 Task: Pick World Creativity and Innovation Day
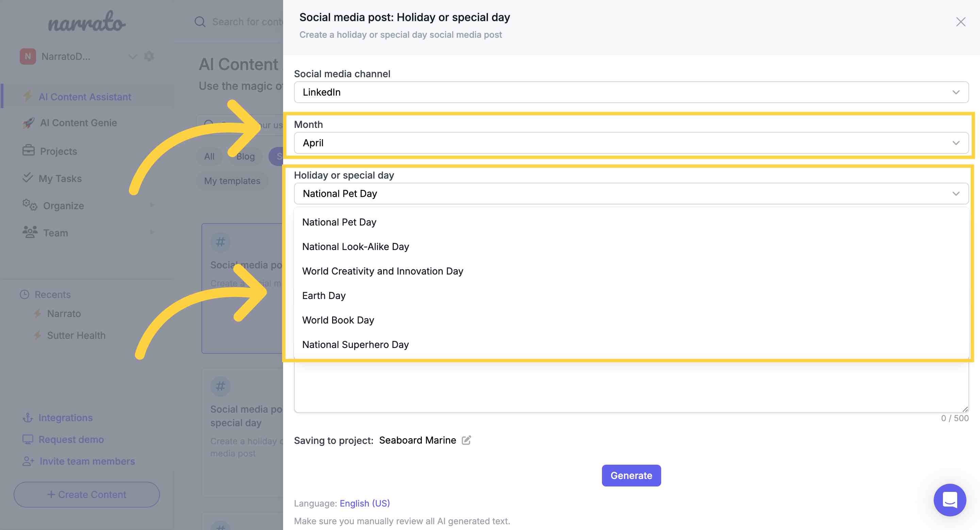[382, 271]
